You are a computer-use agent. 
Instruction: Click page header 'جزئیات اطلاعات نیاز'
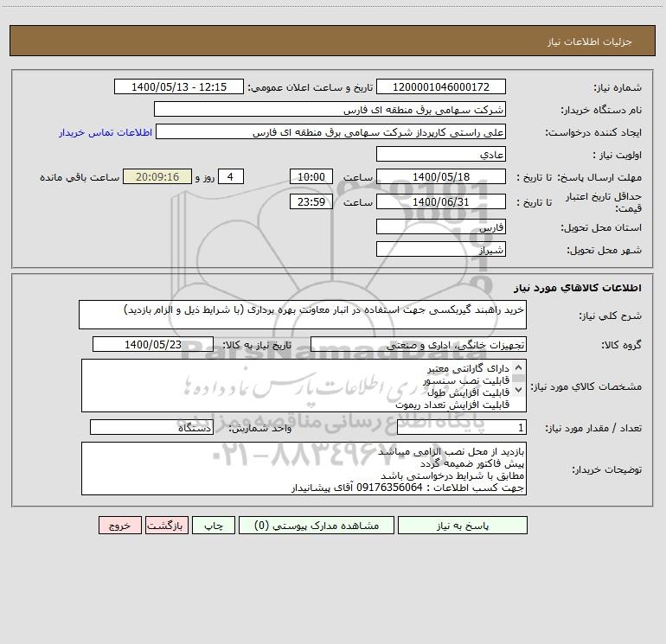(590, 41)
